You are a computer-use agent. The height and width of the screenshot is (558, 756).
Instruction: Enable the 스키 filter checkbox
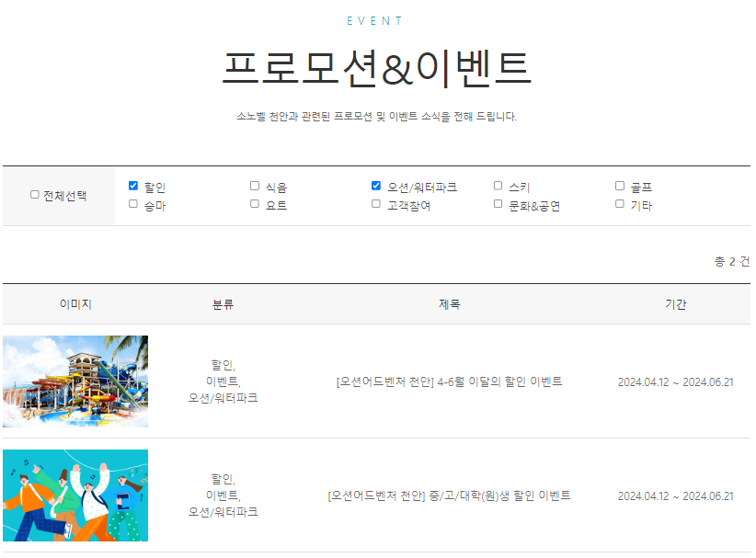point(498,184)
